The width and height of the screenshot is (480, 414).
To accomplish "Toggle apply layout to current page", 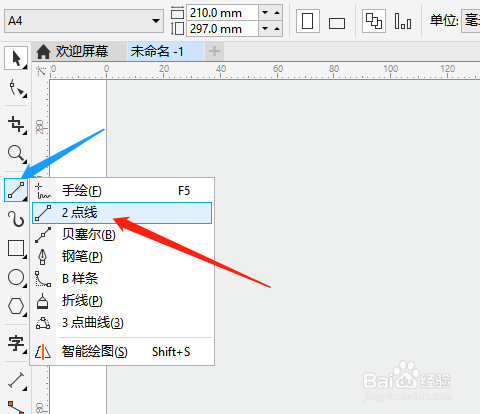I will (x=403, y=21).
